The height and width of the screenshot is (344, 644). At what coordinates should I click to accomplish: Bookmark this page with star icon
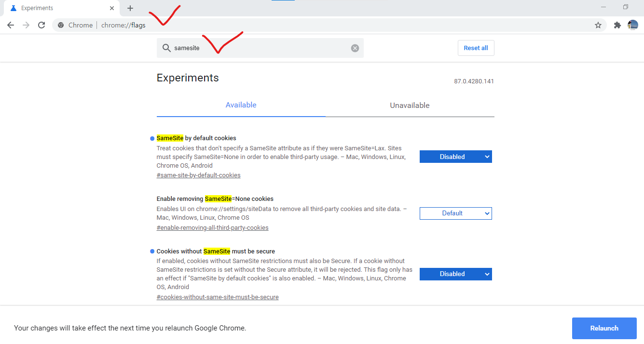pos(598,25)
